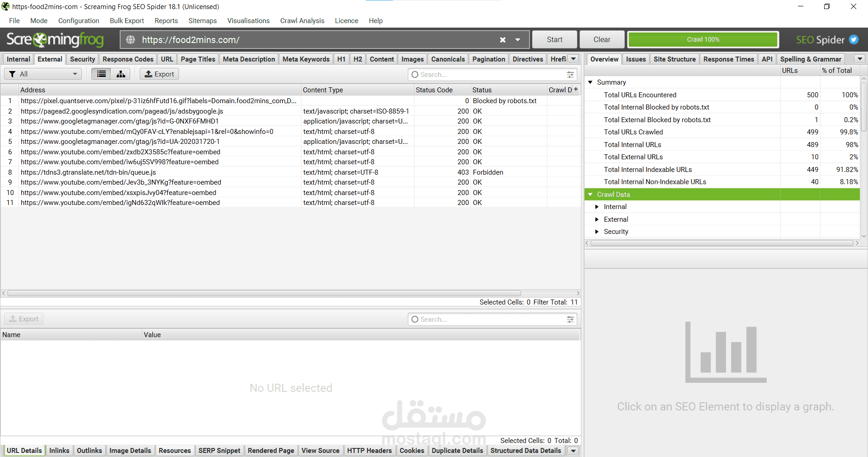Switch to the Meta Description tab

249,59
